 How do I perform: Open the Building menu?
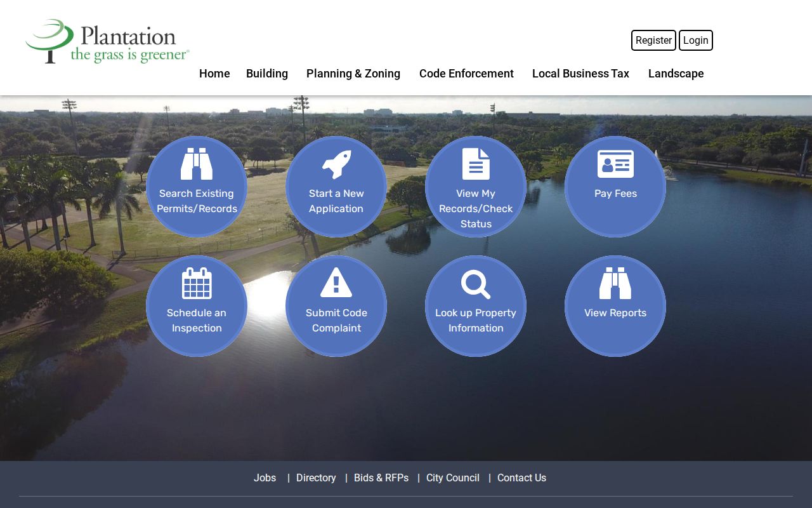tap(267, 74)
